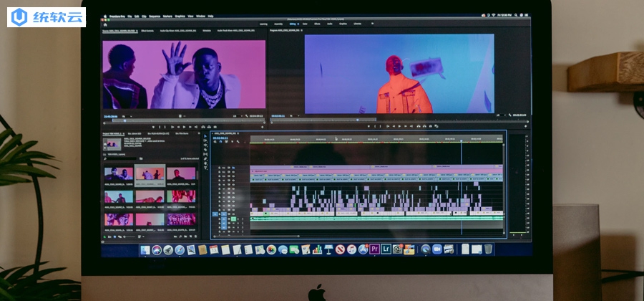Expand workspace overflow chevrons after Libraries

point(372,24)
